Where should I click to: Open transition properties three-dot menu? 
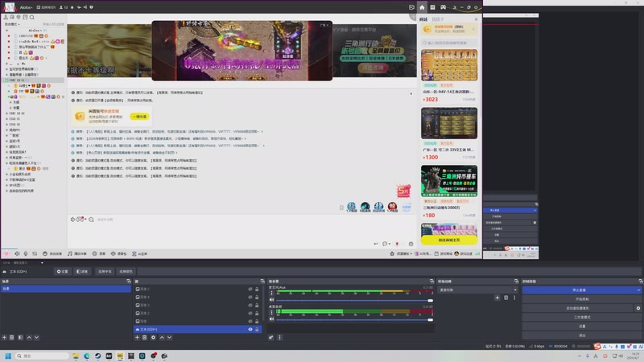pos(514,298)
